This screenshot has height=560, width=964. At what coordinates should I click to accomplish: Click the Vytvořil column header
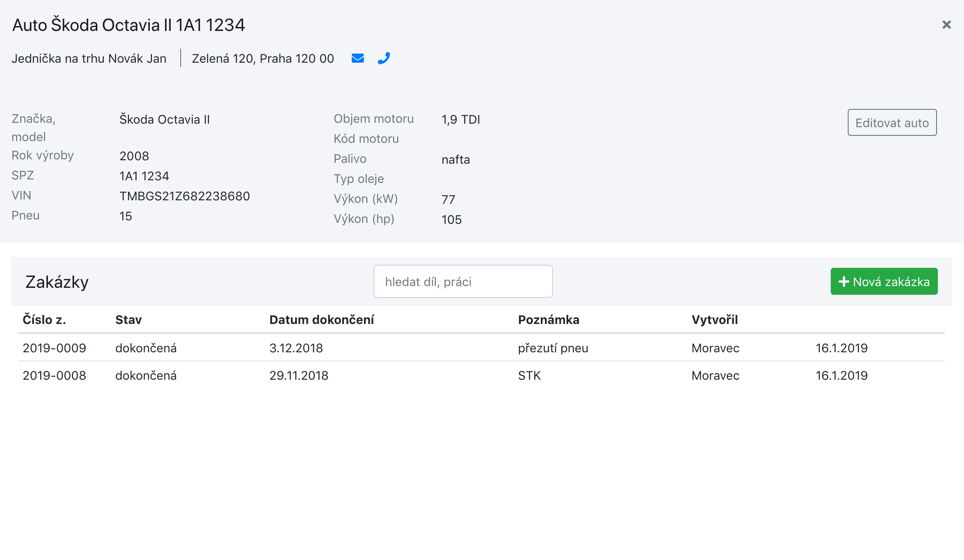714,320
